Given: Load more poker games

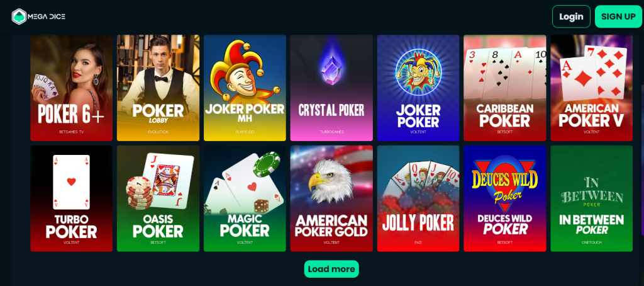Looking at the screenshot, I should click(331, 269).
